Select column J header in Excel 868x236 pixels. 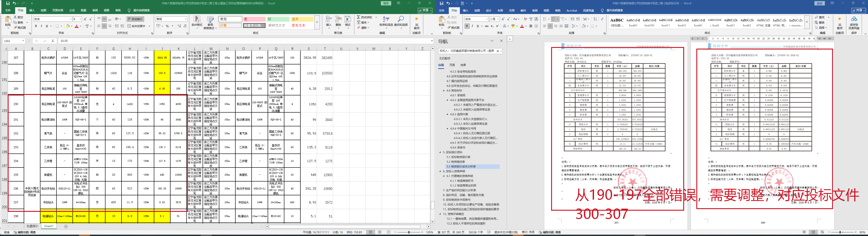coord(162,49)
